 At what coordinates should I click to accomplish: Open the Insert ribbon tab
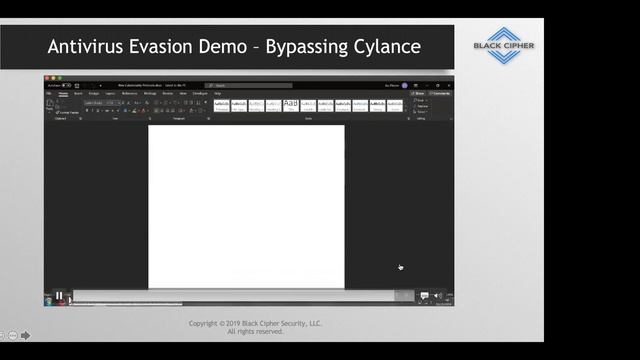click(x=78, y=93)
